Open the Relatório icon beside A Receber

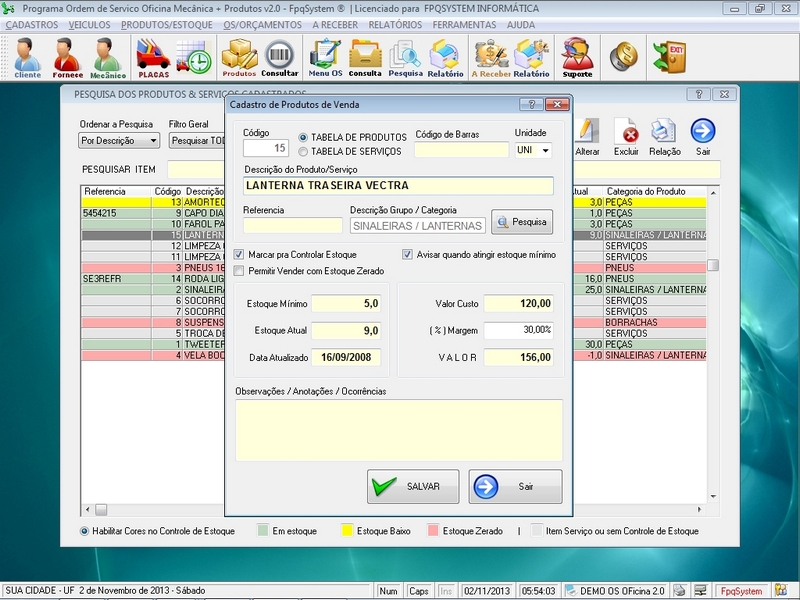tap(531, 58)
